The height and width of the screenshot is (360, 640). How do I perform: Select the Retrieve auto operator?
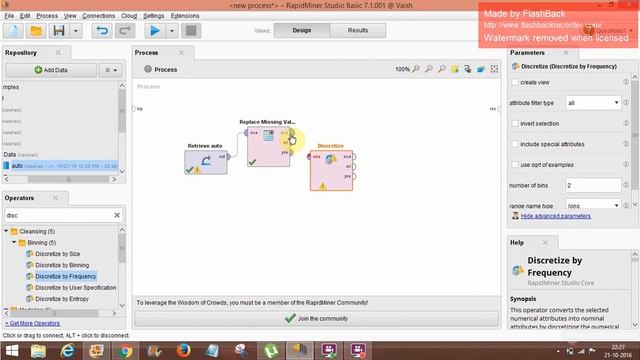click(x=206, y=162)
